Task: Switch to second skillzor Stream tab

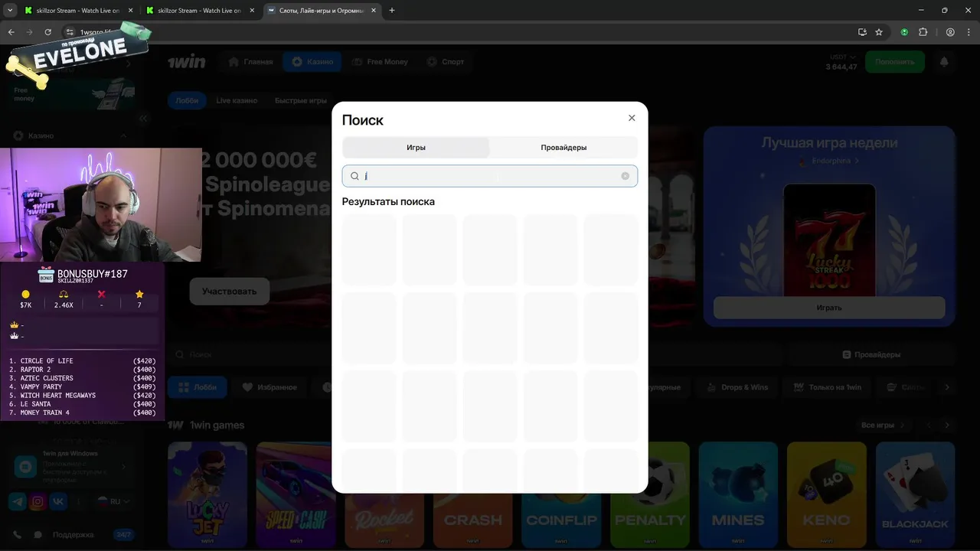Action: click(x=199, y=11)
